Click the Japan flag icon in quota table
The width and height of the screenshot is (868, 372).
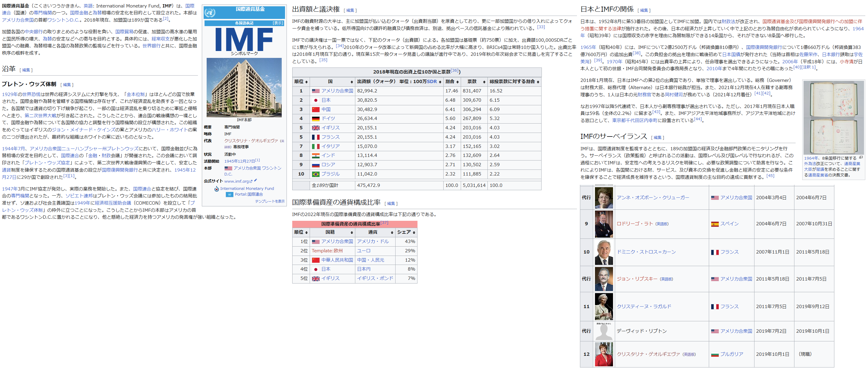pos(315,100)
